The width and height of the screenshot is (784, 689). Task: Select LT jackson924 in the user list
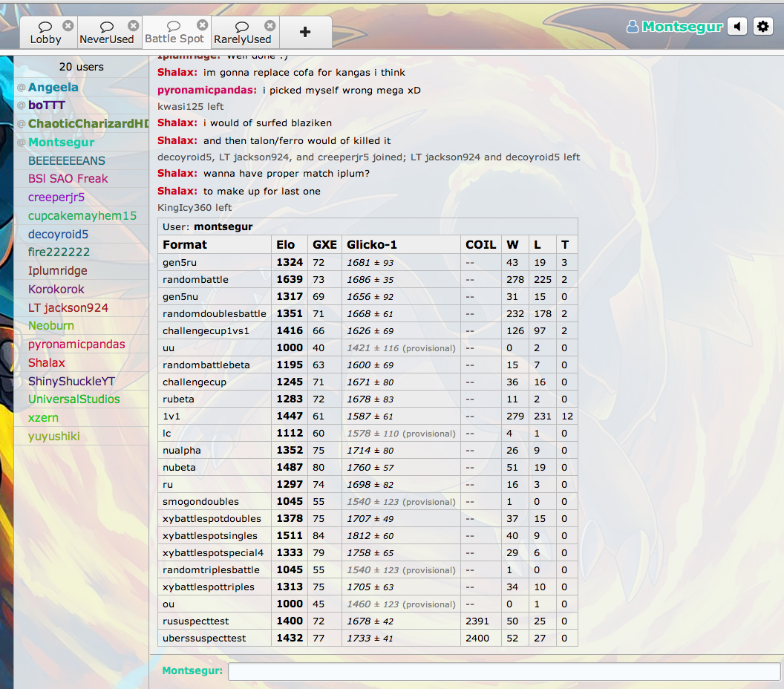(82, 307)
